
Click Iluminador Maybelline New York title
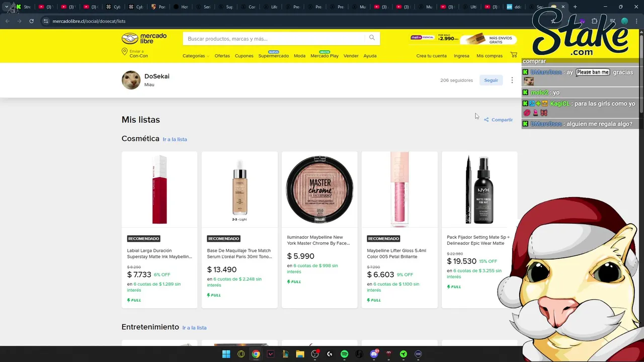pyautogui.click(x=318, y=240)
